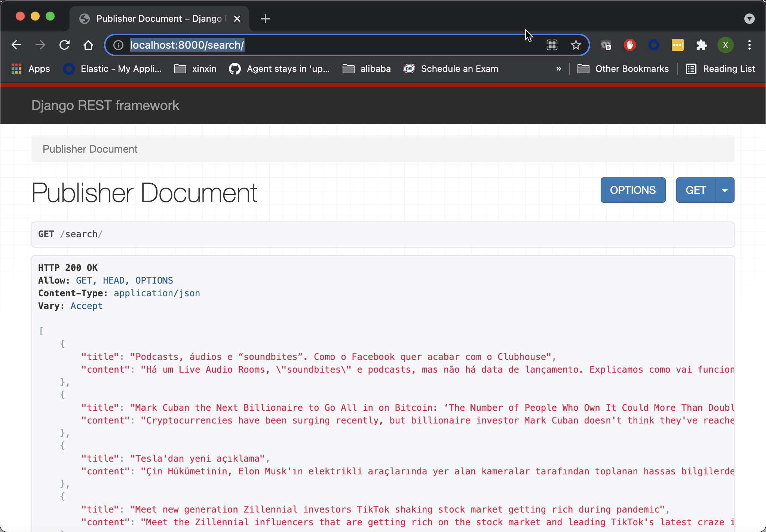Reload the current page
Screen dimensions: 766x532
(x=65, y=45)
